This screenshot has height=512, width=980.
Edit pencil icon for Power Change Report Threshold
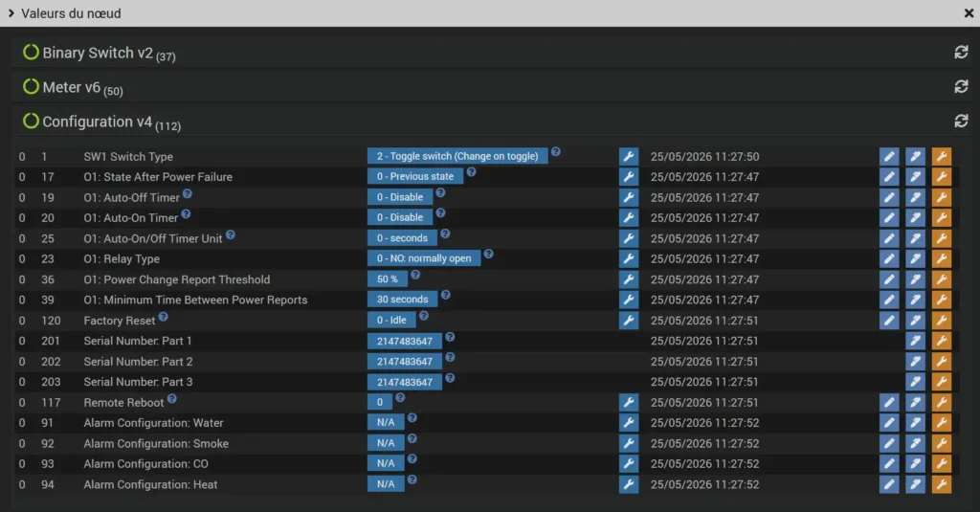(x=889, y=279)
